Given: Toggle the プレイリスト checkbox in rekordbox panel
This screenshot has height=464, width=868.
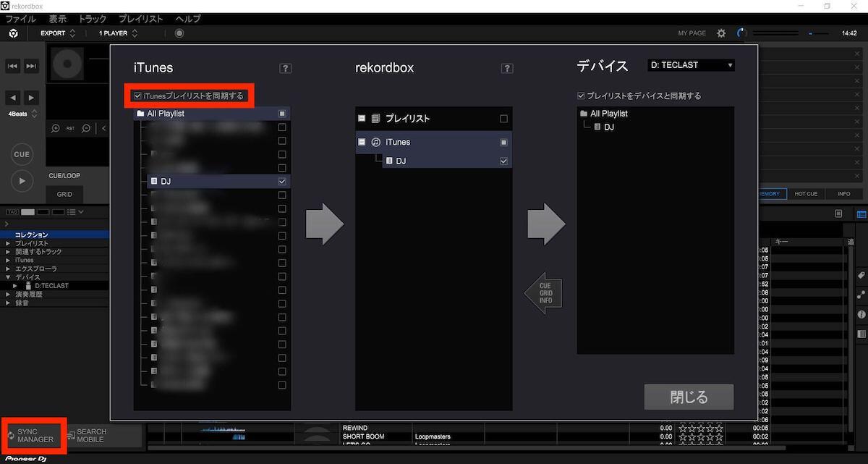Looking at the screenshot, I should [503, 119].
